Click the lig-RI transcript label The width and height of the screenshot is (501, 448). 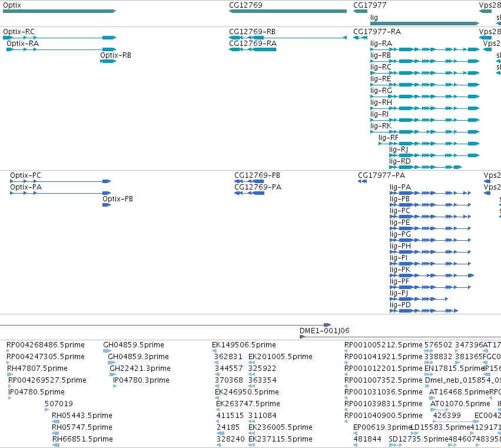[380, 114]
